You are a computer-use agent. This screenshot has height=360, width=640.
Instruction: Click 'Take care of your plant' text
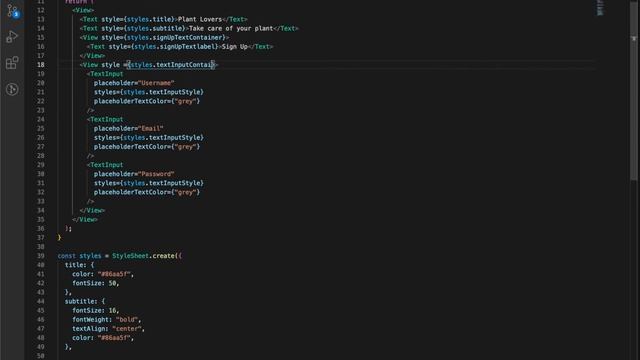click(231, 29)
